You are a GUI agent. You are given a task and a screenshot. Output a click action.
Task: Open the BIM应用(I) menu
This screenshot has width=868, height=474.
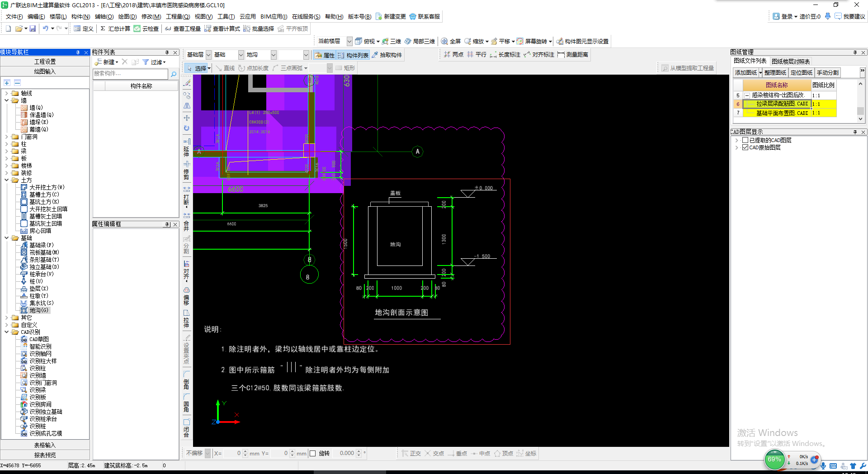(274, 16)
